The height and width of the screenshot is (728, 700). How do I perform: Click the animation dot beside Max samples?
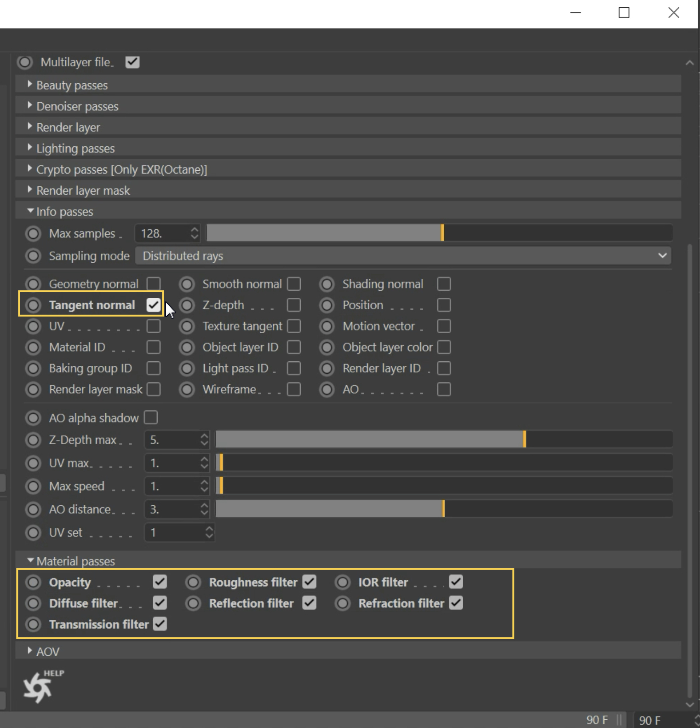(x=33, y=234)
